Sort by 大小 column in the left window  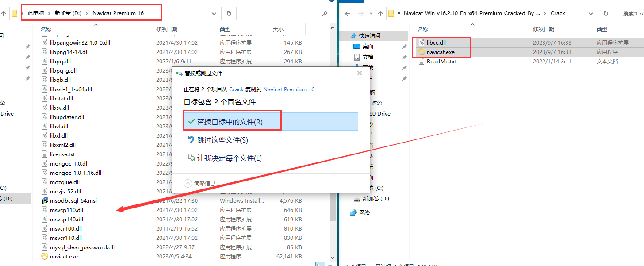click(278, 29)
